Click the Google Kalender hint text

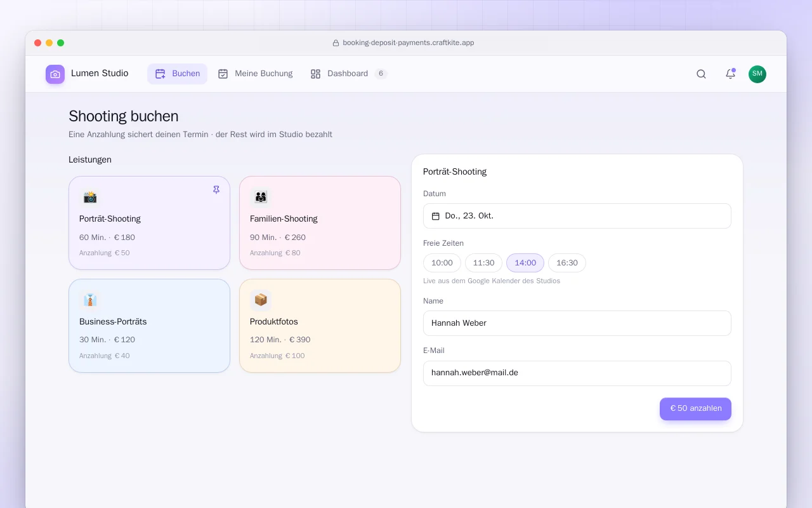[x=492, y=281]
